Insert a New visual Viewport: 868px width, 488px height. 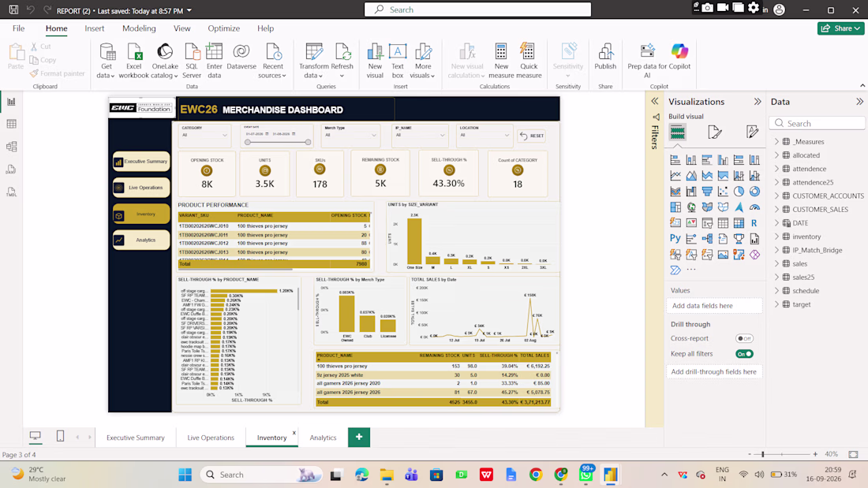point(375,61)
